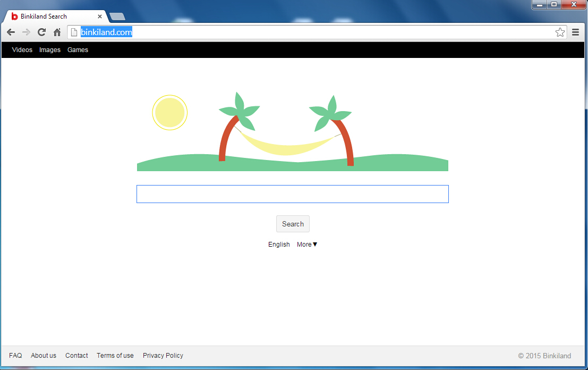Image resolution: width=588 pixels, height=370 pixels.
Task: Select the Binkiland Search tab
Action: coord(55,16)
